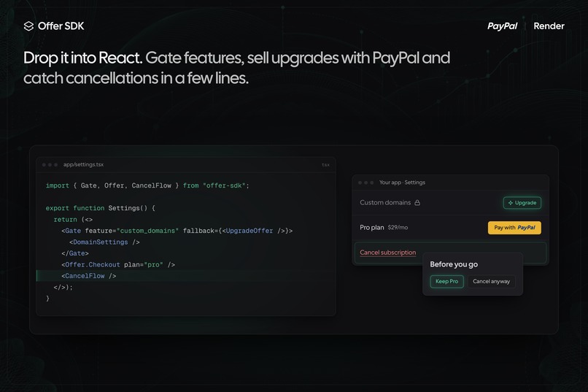Click the export function Settings() line
Viewport: 588px width, 392px height.
(100, 208)
